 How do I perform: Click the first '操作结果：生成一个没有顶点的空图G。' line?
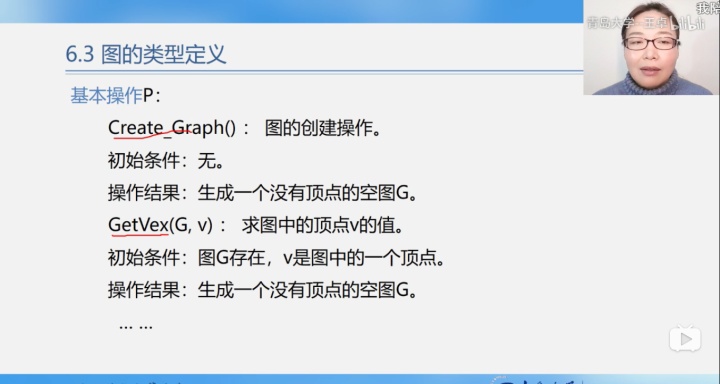pyautogui.click(x=263, y=193)
